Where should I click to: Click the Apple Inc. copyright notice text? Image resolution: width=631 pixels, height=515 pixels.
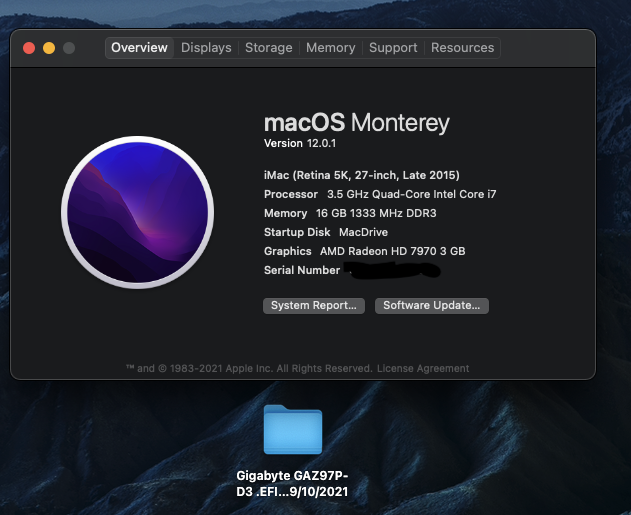pyautogui.click(x=249, y=368)
